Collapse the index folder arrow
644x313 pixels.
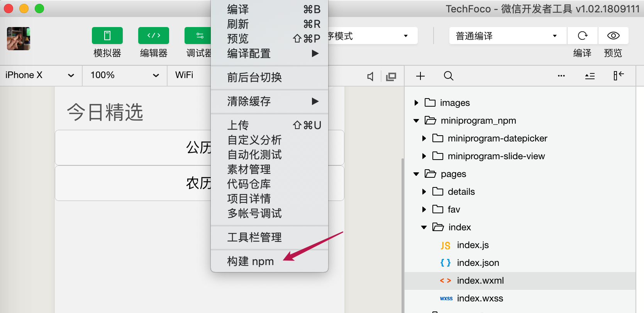click(424, 227)
